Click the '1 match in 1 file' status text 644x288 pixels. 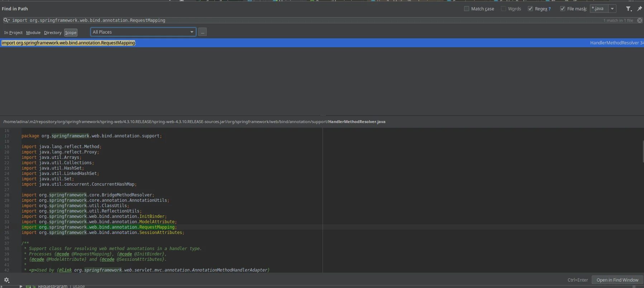pyautogui.click(x=618, y=20)
